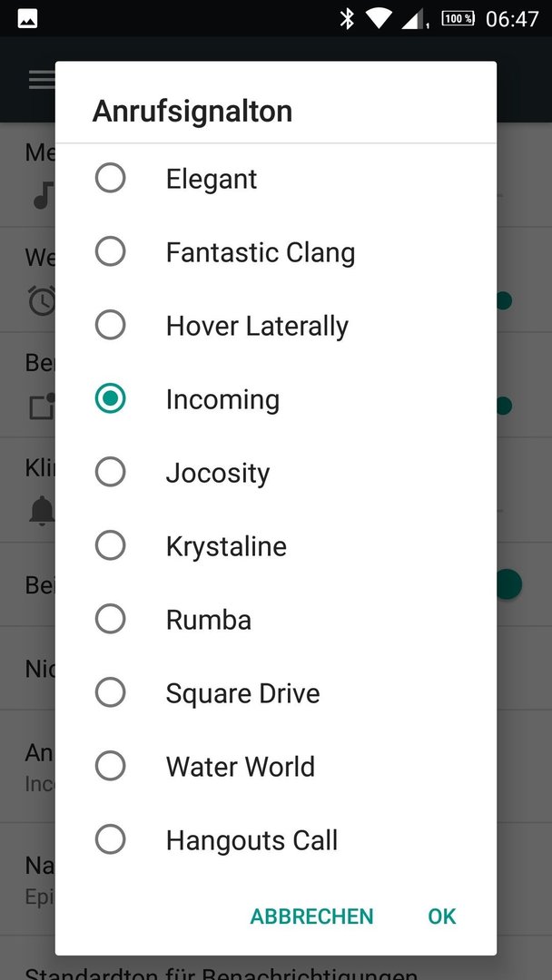Pick Water World ringtone
The width and height of the screenshot is (552, 980).
pos(110,766)
